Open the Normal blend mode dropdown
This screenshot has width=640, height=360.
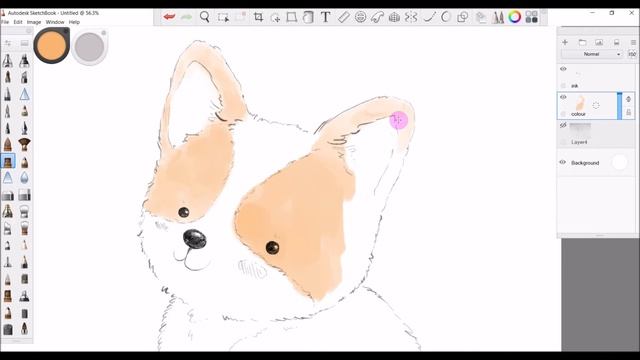591,54
